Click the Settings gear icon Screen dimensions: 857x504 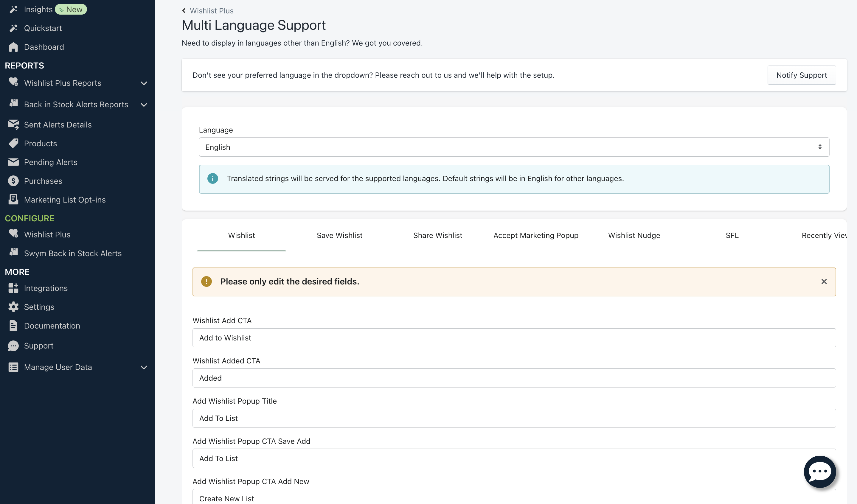point(13,307)
